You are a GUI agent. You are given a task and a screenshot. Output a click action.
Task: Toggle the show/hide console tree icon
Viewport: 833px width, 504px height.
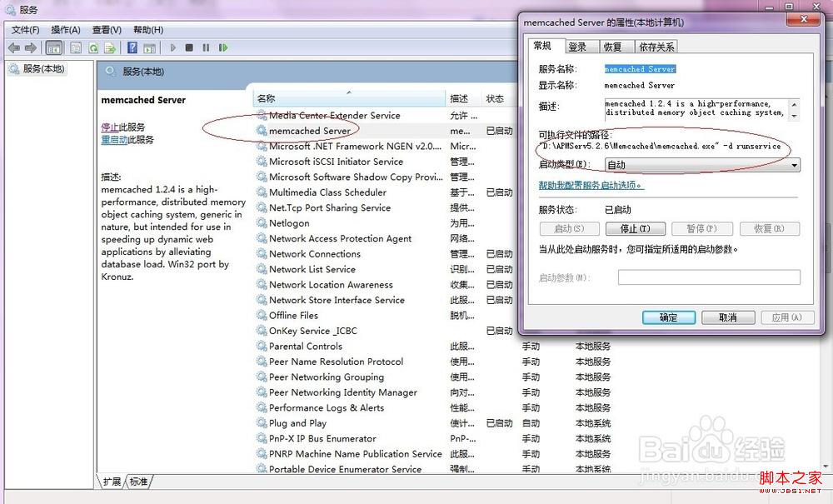53,47
